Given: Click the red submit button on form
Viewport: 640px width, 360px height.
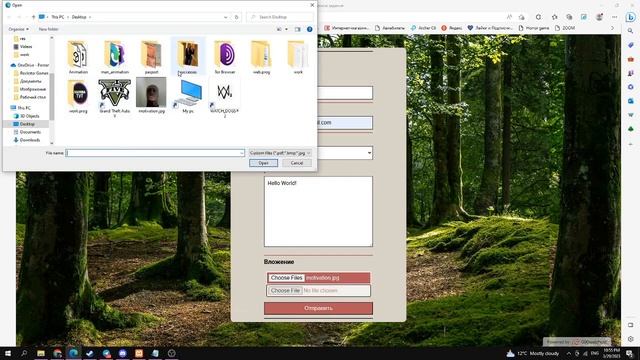Looking at the screenshot, I should pyautogui.click(x=318, y=308).
